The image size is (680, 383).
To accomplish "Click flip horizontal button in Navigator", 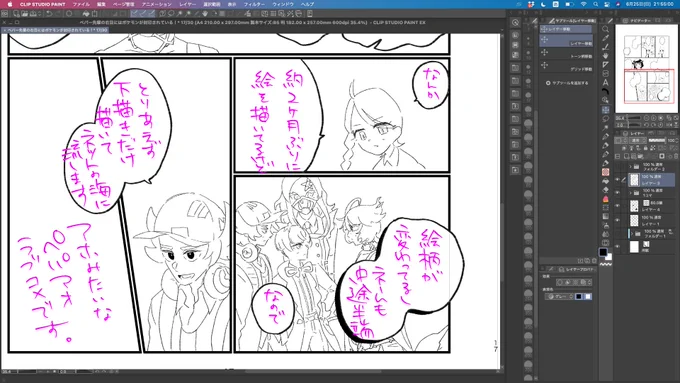I will pos(669,125).
